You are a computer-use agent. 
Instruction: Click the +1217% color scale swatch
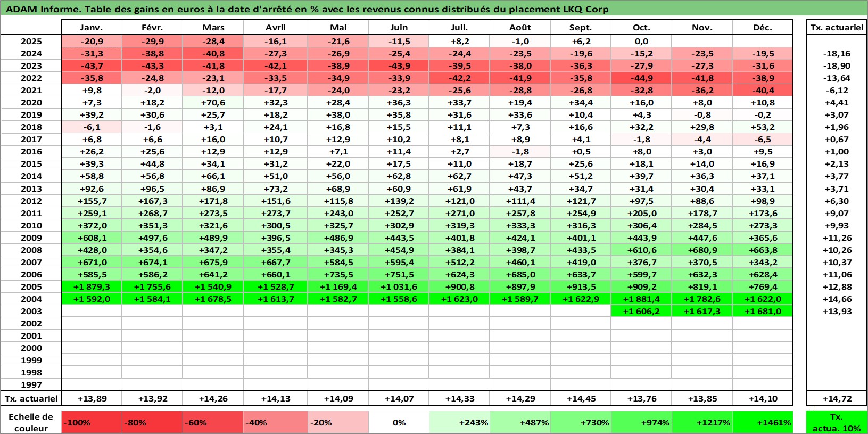[x=702, y=422]
